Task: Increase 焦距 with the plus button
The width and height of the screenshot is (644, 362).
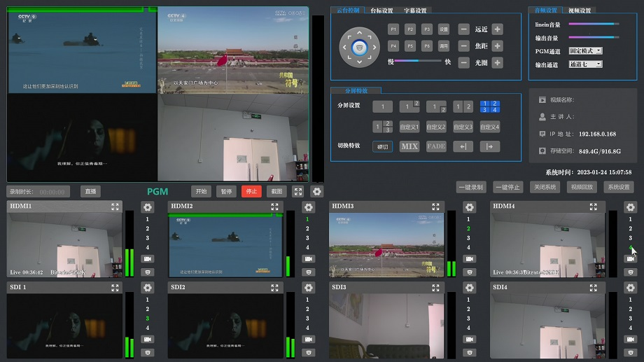Action: 497,46
